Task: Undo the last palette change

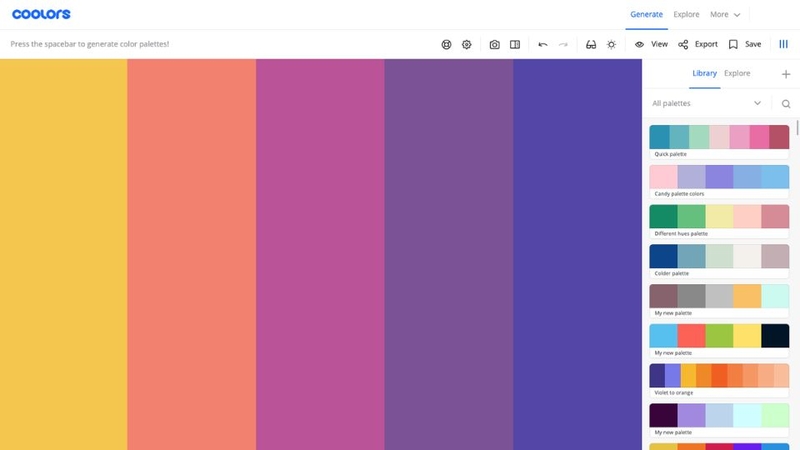Action: 543,44
